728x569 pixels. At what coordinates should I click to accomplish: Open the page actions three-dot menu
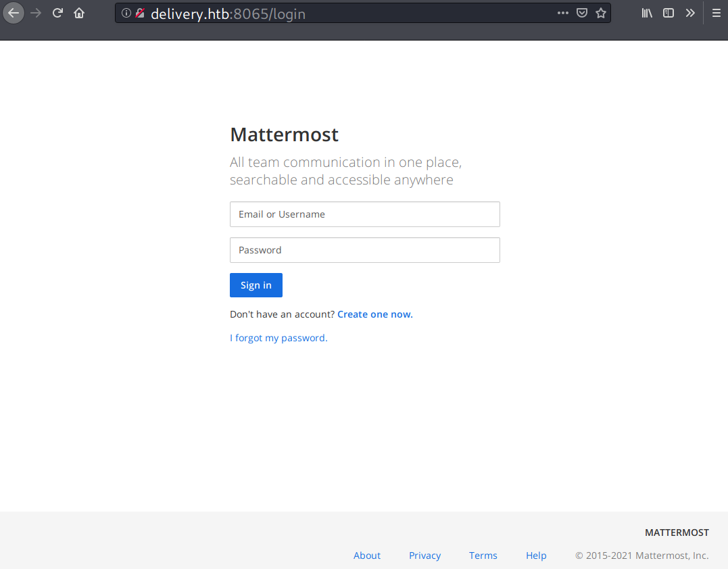point(562,13)
